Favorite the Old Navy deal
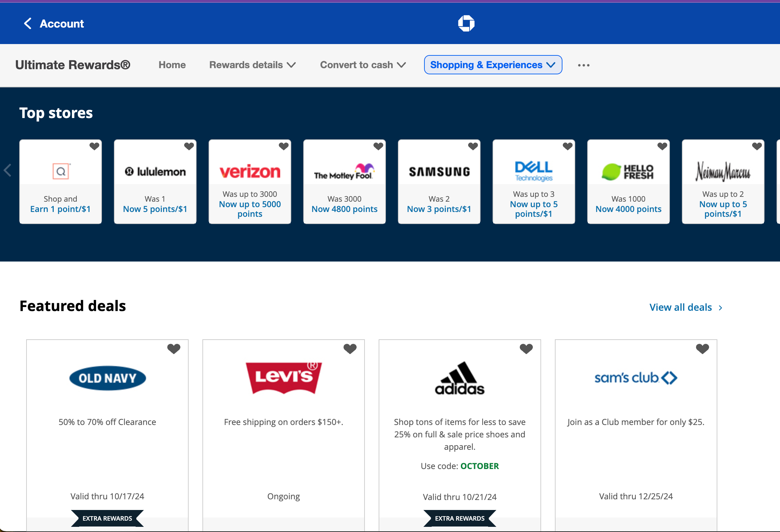This screenshot has height=532, width=780. [174, 349]
